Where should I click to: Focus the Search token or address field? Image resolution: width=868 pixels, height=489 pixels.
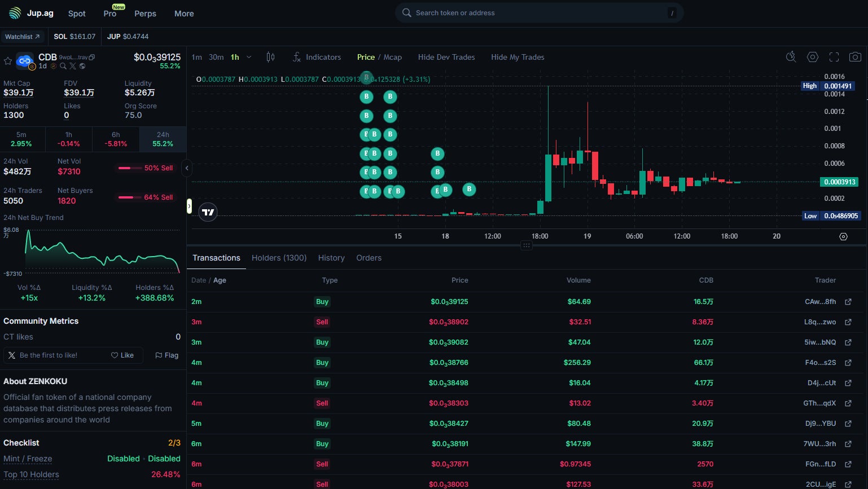[540, 13]
